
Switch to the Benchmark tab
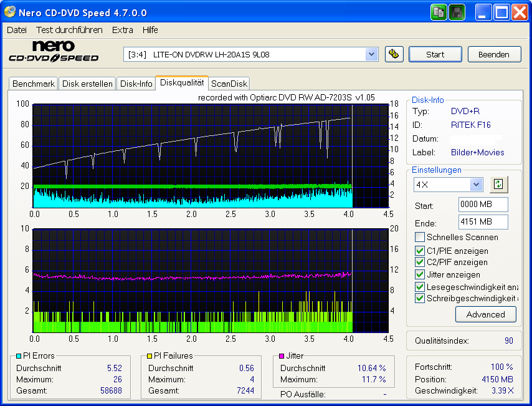point(33,83)
